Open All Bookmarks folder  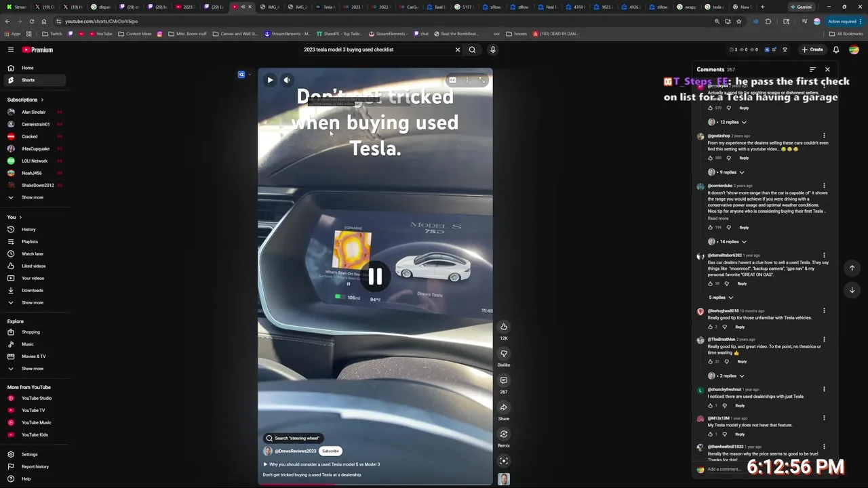(846, 33)
